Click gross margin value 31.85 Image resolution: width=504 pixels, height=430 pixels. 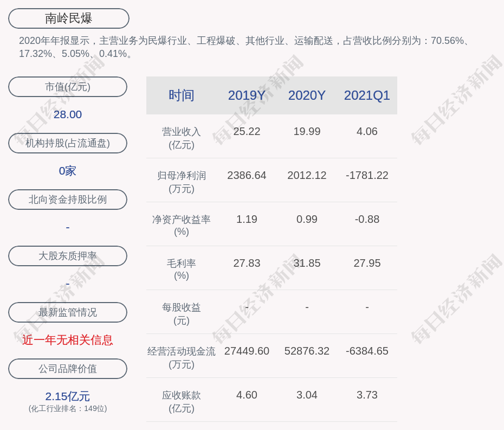[x=307, y=263]
